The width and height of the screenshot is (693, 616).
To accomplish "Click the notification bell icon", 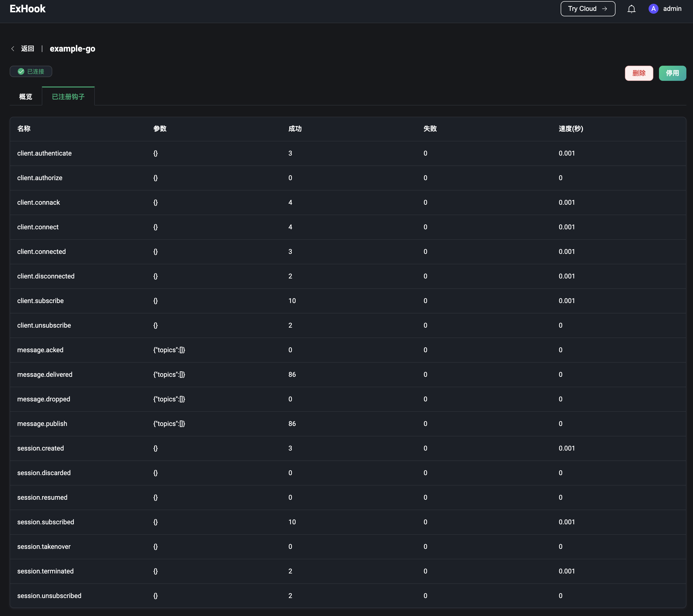I will [x=631, y=9].
